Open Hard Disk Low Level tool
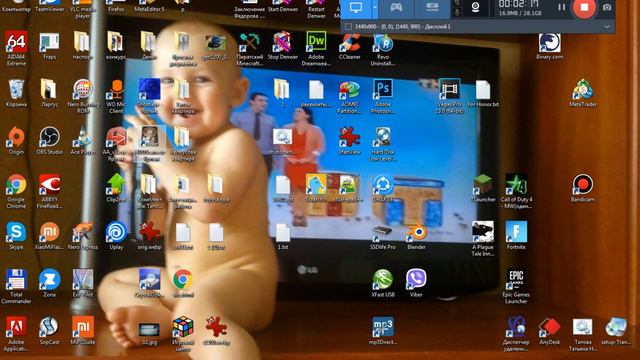640x360 pixels. tap(383, 144)
